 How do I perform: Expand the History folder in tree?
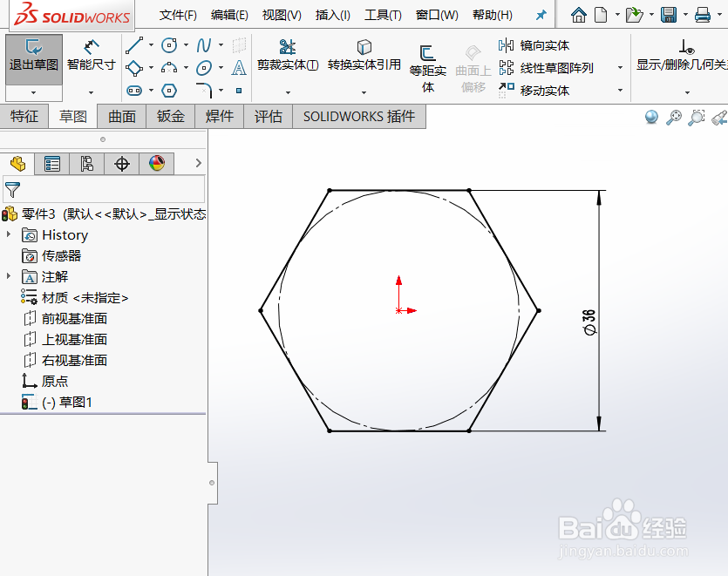click(x=9, y=234)
